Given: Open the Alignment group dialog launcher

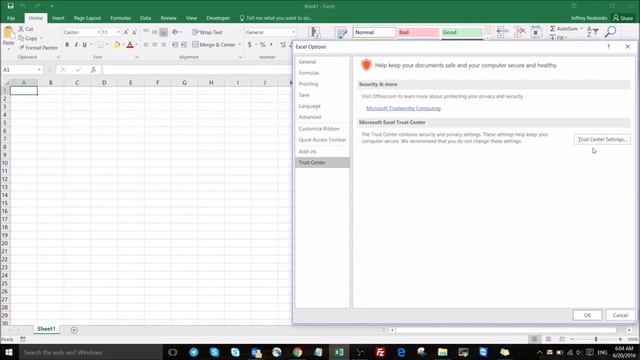Looking at the screenshot, I should tap(240, 57).
